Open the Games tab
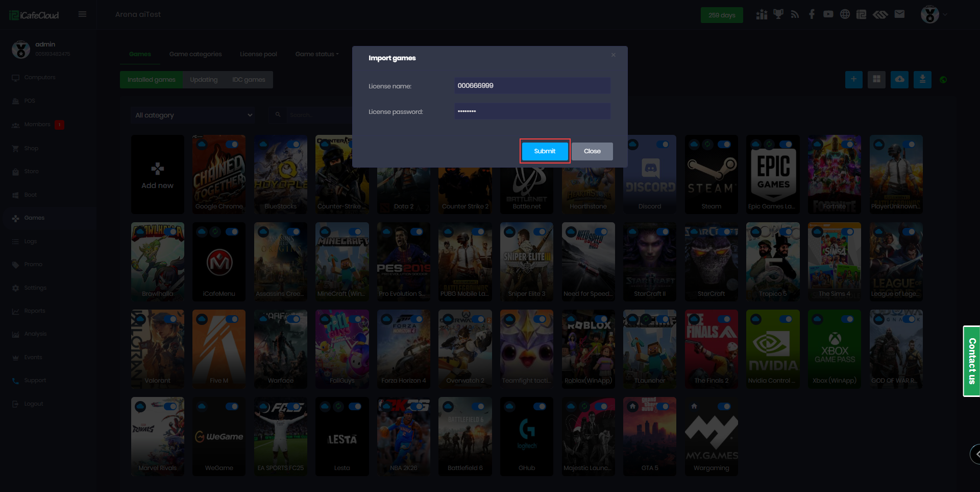This screenshot has width=980, height=492. tap(140, 54)
